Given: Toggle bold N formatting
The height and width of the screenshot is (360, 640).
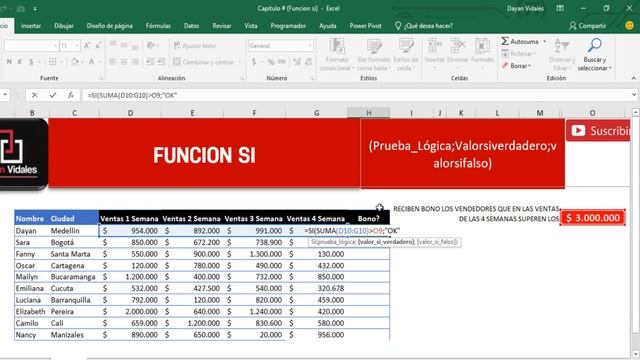Looking at the screenshot, I should click(9, 62).
